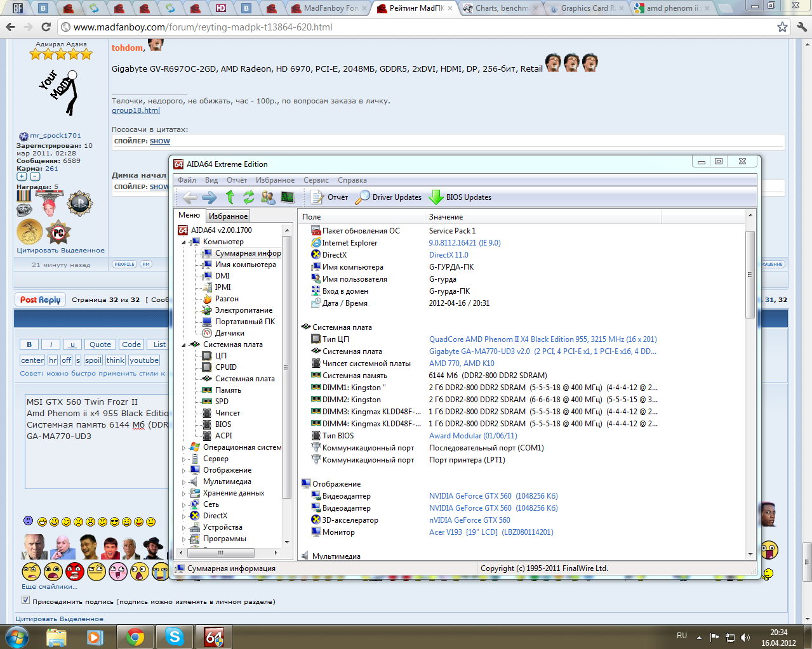Click the Отчёт report toolbar button
Image resolution: width=812 pixels, height=649 pixels.
click(329, 197)
